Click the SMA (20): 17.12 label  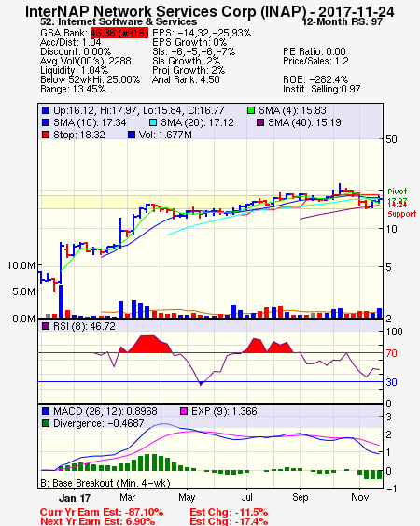(x=197, y=122)
